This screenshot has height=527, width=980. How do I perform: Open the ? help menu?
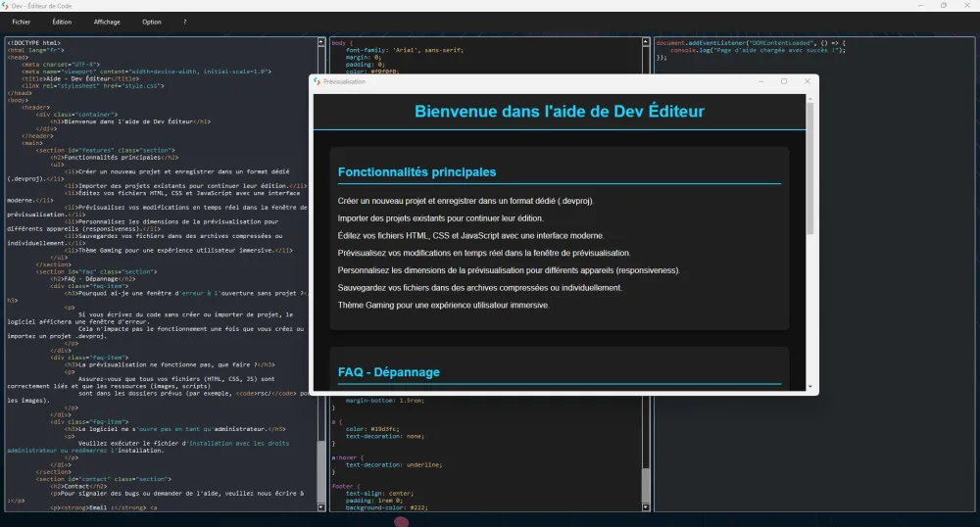pyautogui.click(x=185, y=22)
